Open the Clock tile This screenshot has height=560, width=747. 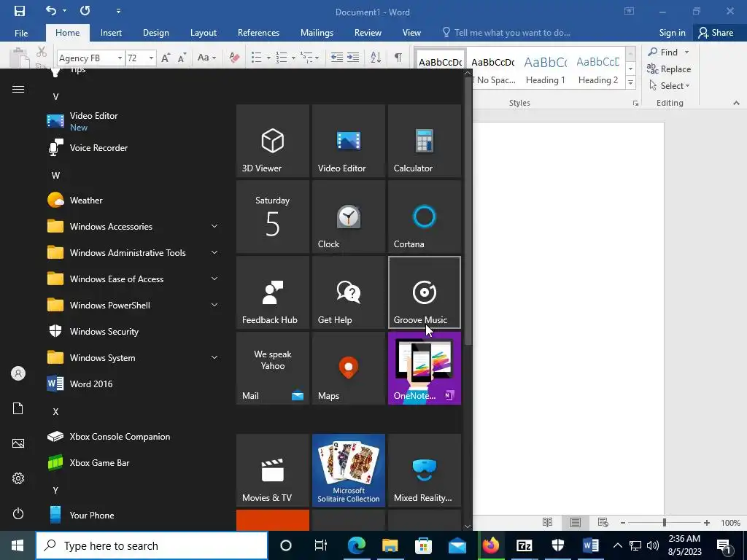(x=348, y=217)
